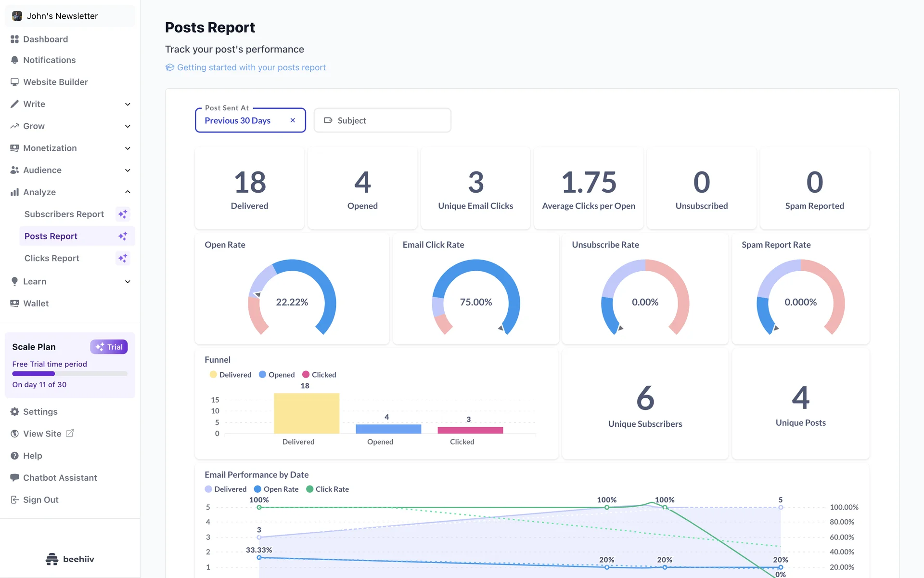Clear the Previous 30 Days filter

point(293,120)
